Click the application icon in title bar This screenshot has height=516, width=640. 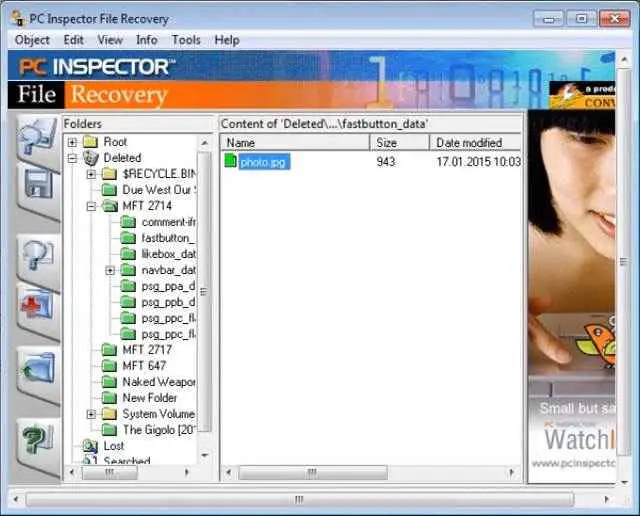pyautogui.click(x=18, y=18)
